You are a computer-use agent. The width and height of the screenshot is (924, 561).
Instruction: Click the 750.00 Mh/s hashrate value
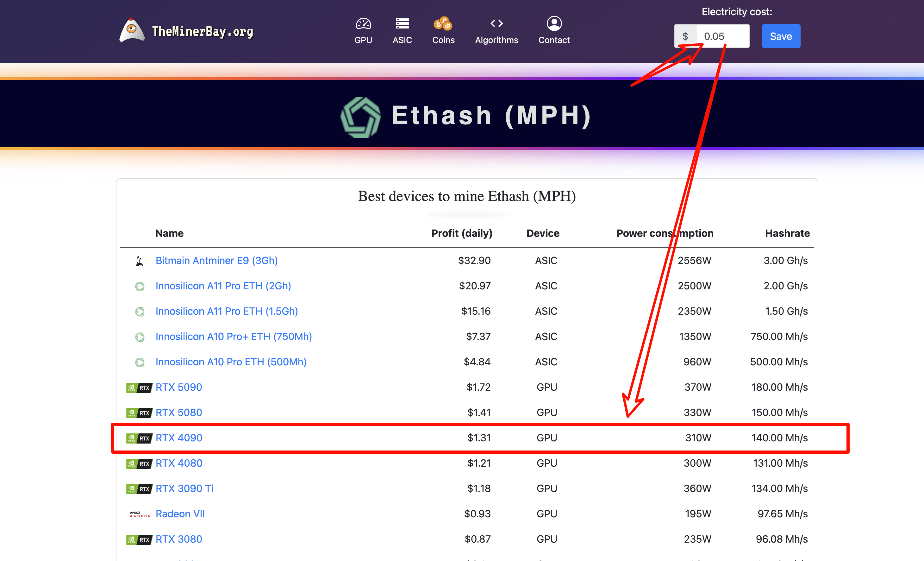click(779, 337)
